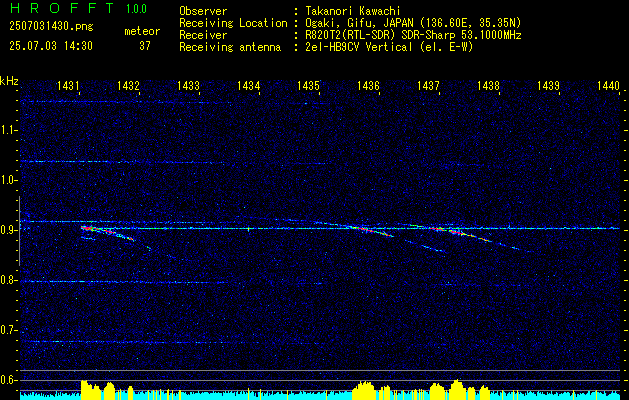Image resolution: width=629 pixels, height=400 pixels.
Task: Click the 1436 time axis label
Action: (368, 85)
